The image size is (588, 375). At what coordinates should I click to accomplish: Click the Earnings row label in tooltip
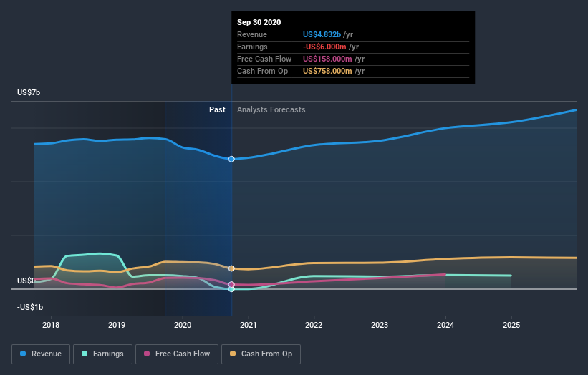coord(252,47)
